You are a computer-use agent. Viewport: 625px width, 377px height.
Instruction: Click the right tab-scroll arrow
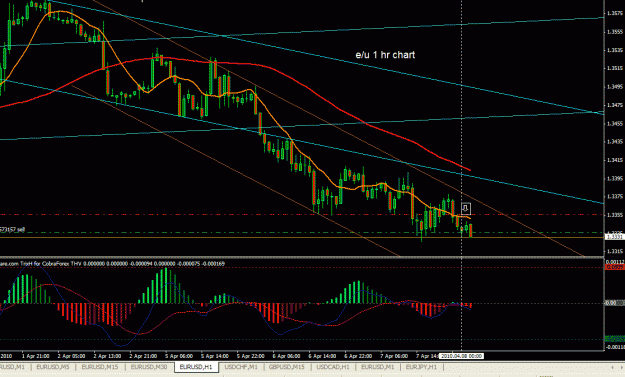[621, 367]
